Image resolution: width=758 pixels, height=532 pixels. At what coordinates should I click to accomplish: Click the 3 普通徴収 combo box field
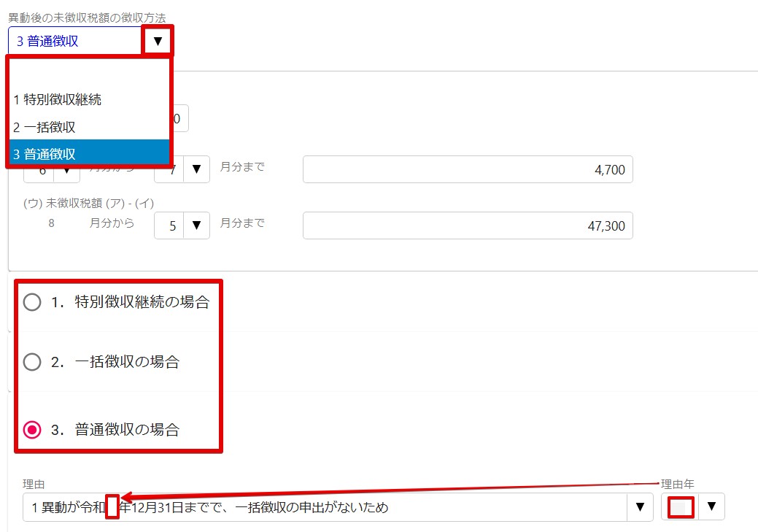75,41
